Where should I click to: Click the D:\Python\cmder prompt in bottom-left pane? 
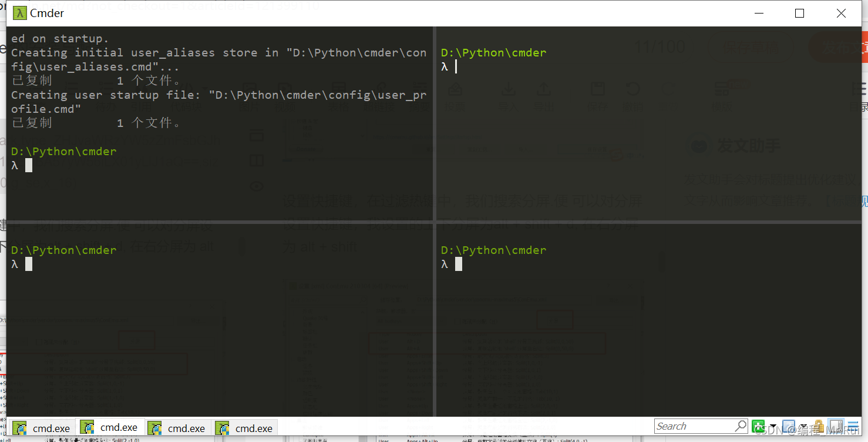[x=63, y=250]
